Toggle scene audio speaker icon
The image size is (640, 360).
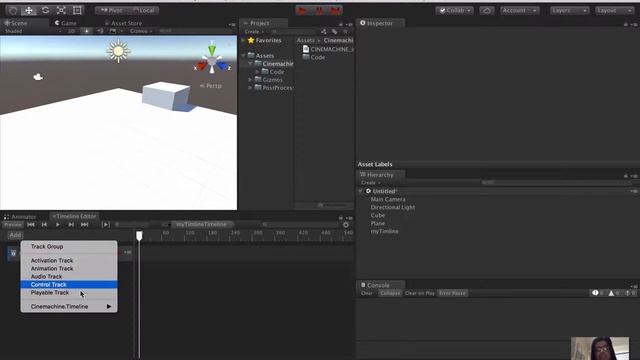(x=100, y=31)
